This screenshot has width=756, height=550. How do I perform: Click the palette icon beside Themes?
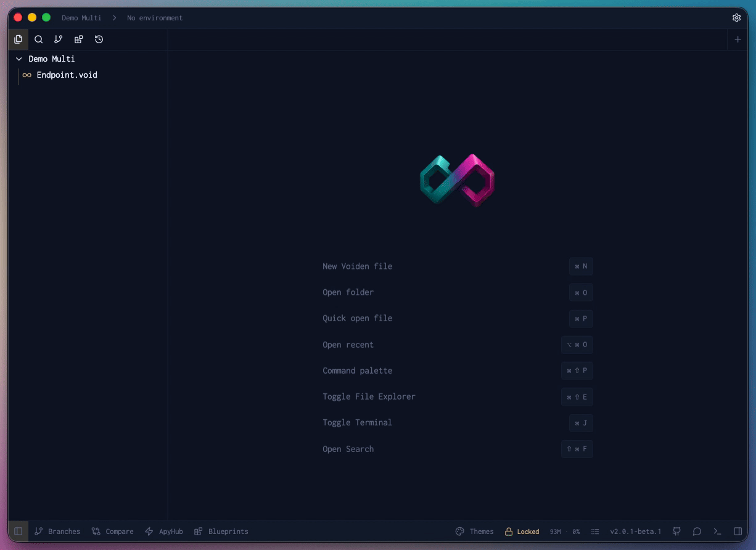[x=459, y=532]
